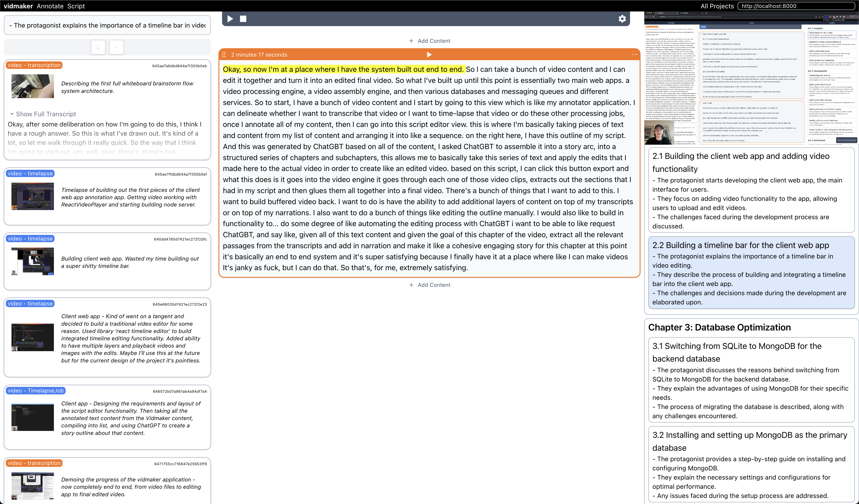Click the localhost:8000 URL field
This screenshot has width=859, height=504.
796,6
